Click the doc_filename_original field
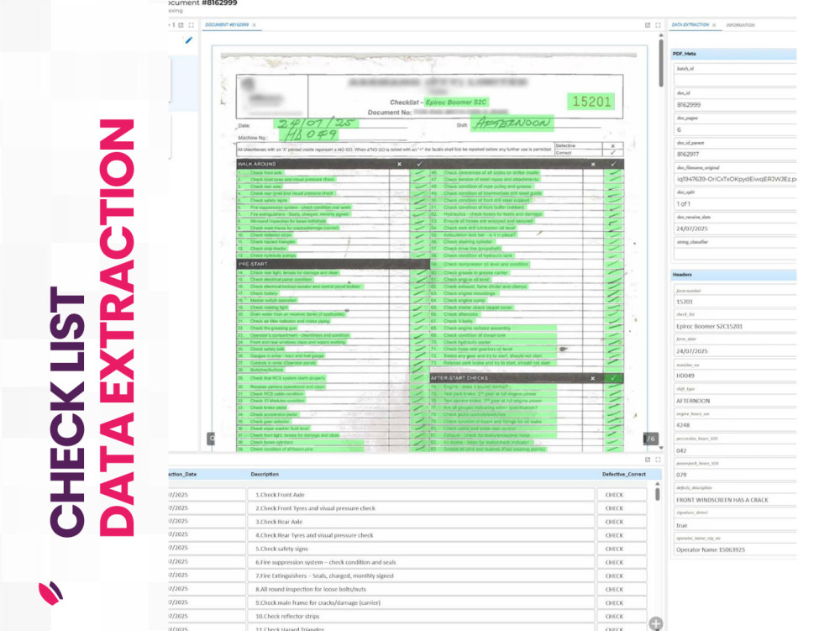This screenshot has width=840, height=631. 735,179
